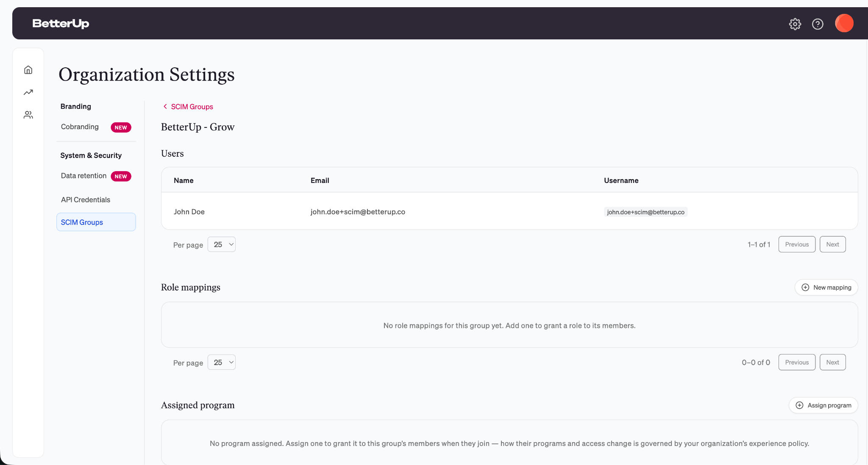
Task: Click the 'No role mappings' empty message
Action: point(509,326)
